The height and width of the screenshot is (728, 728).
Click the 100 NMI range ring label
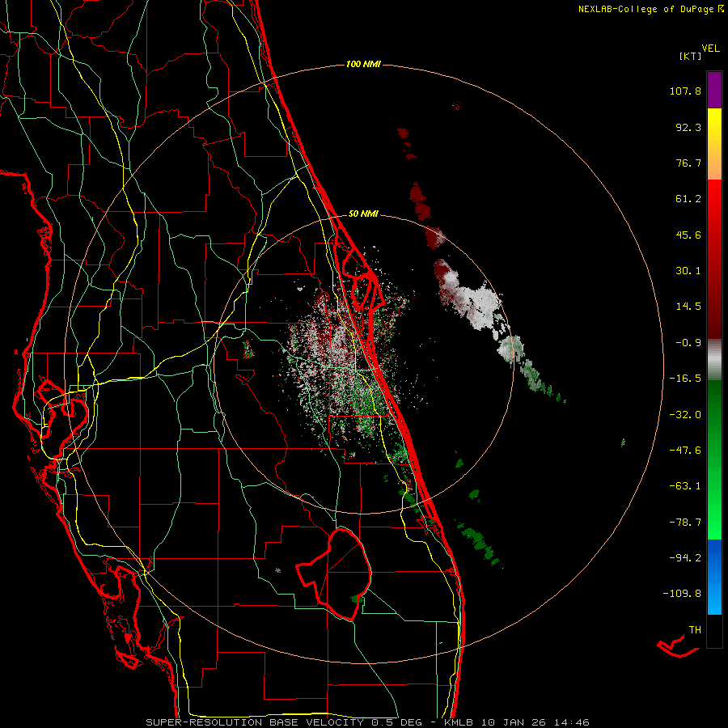point(363,64)
